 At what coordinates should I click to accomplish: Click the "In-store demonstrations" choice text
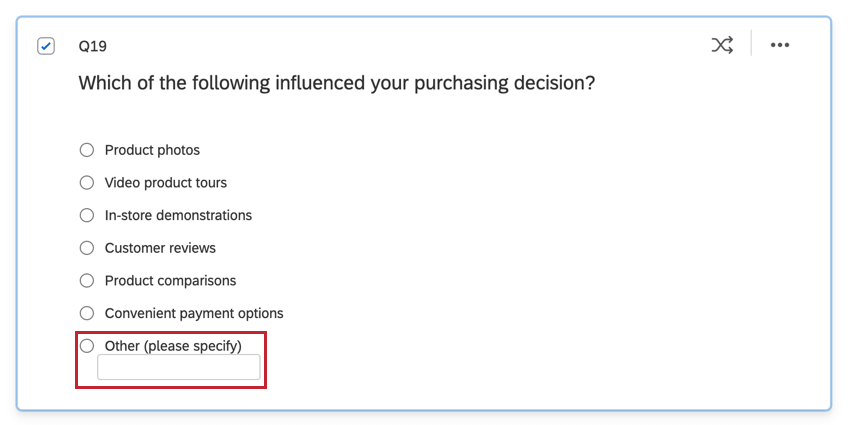(x=178, y=215)
